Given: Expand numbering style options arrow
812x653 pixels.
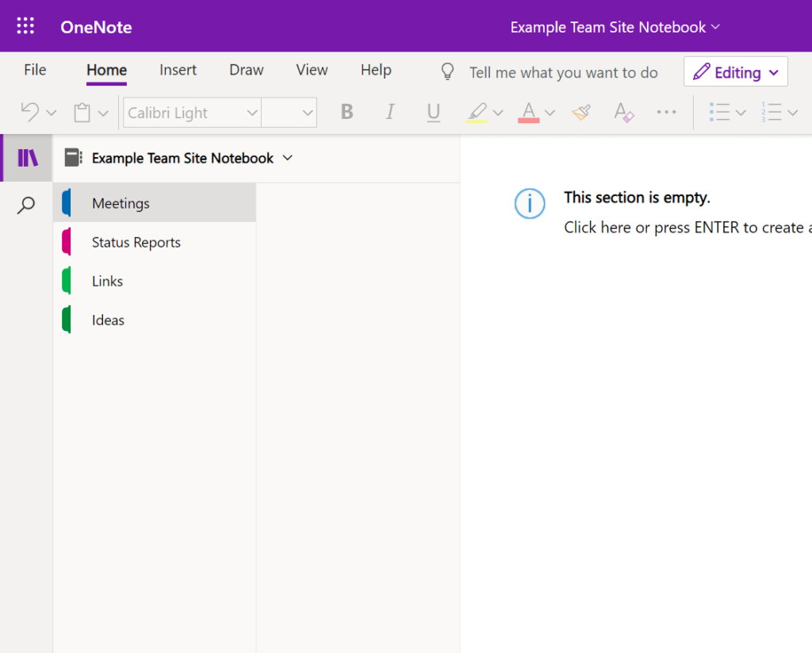Looking at the screenshot, I should (792, 113).
